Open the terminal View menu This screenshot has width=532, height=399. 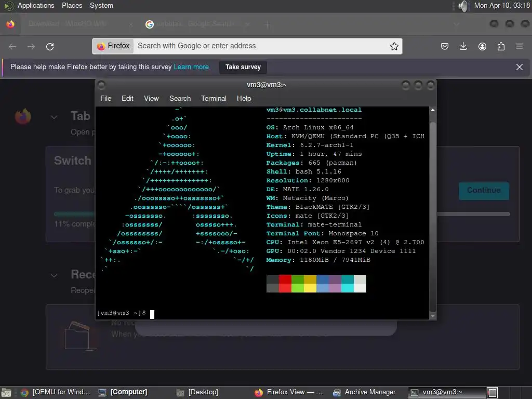coord(151,98)
